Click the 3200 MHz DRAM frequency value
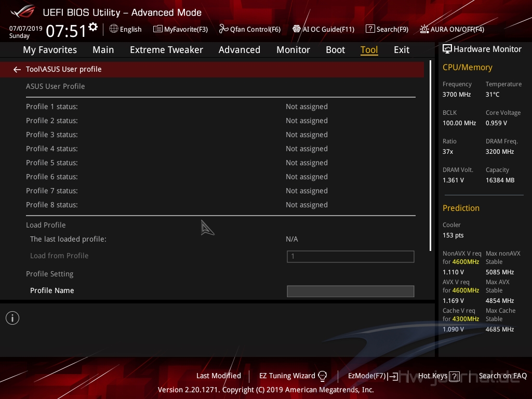Screen dimensions: 532x399 (499, 152)
